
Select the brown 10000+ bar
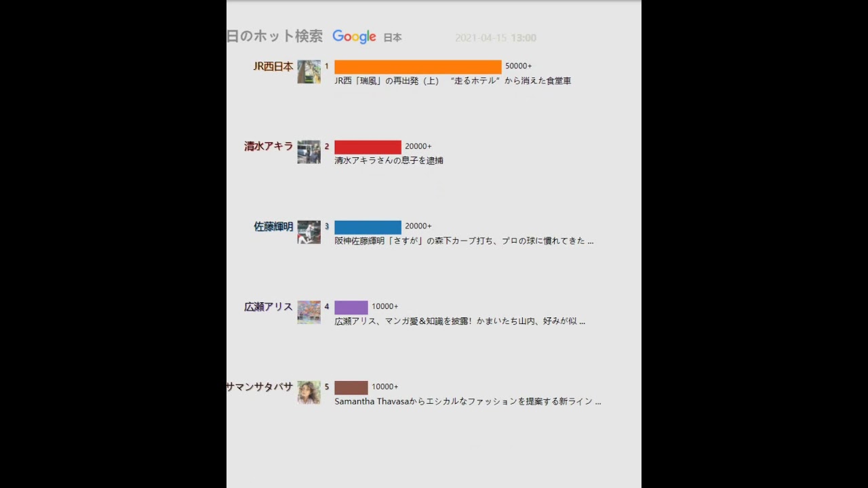(x=351, y=388)
